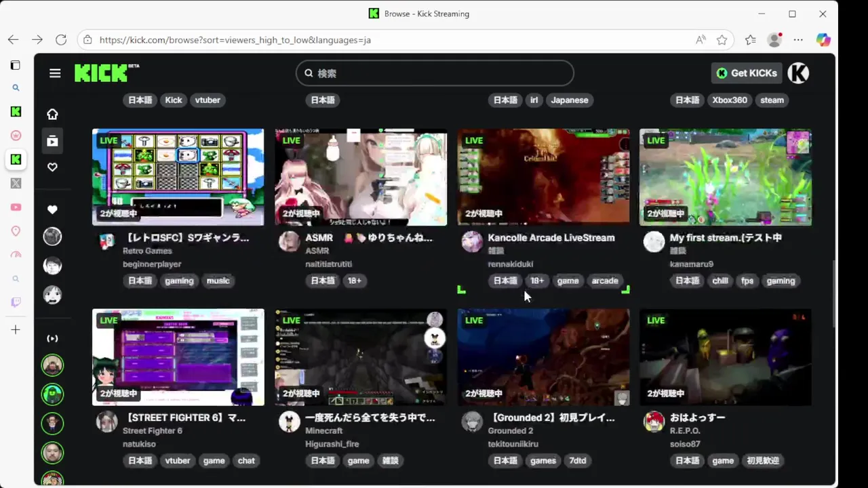Open the おはよっすー stream thumbnail
The height and width of the screenshot is (488, 868).
point(726,357)
